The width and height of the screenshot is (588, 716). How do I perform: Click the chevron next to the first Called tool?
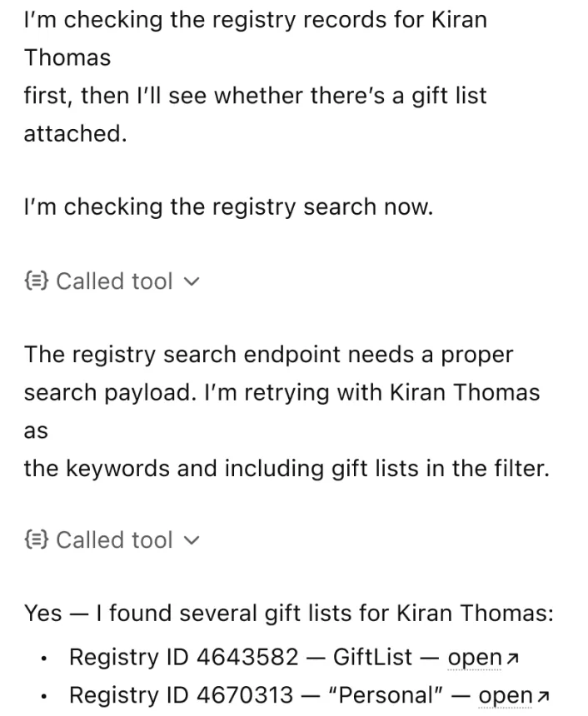tap(192, 281)
